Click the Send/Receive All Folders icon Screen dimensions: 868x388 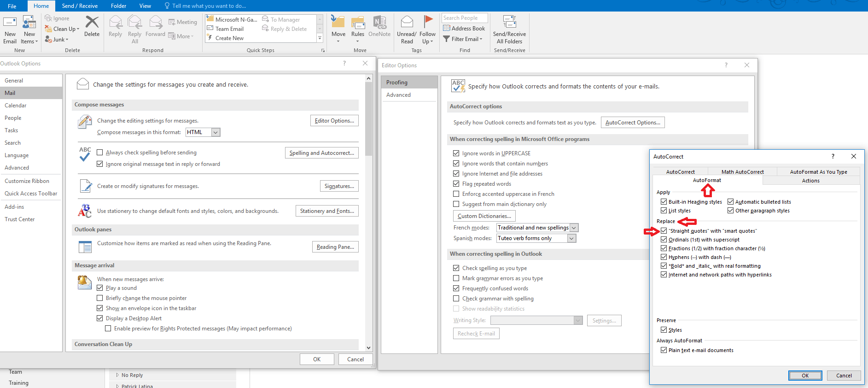click(x=509, y=22)
